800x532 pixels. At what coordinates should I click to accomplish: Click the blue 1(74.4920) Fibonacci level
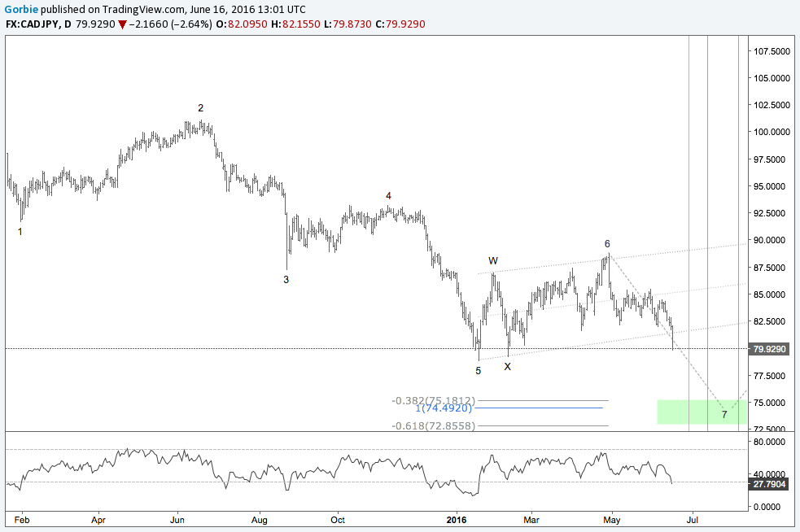pos(444,408)
